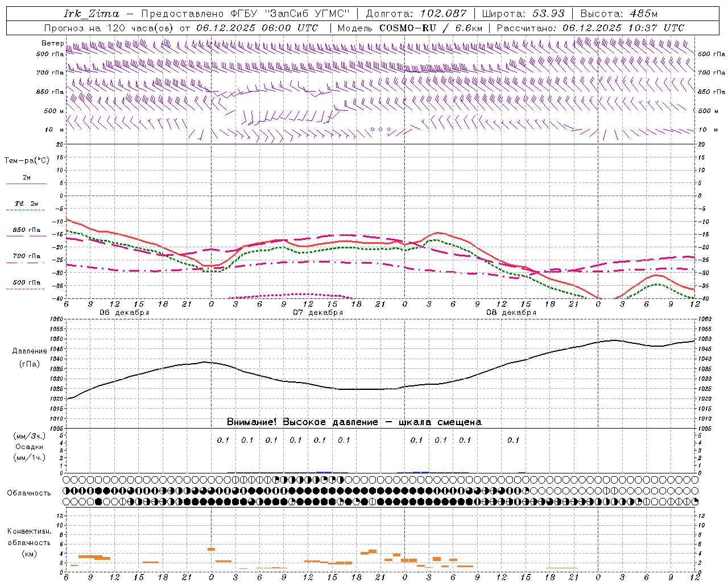Click the 'Конвективн.' convective cloud label
The width and height of the screenshot is (728, 582).
click(x=29, y=531)
